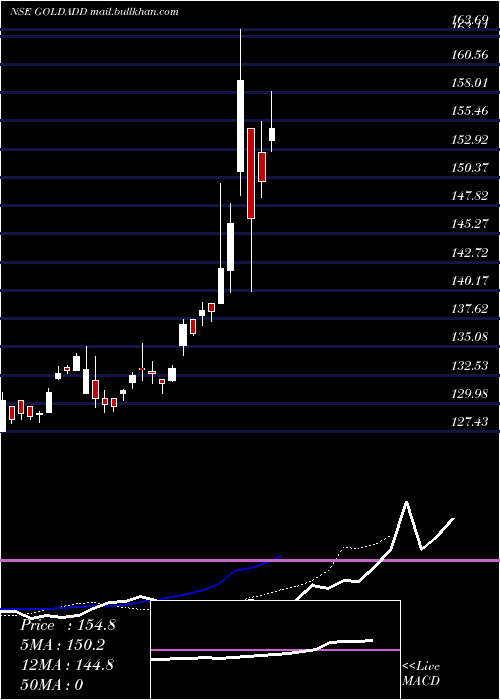Click the 135.08 price axis label
The image size is (500, 700).
(x=470, y=337)
